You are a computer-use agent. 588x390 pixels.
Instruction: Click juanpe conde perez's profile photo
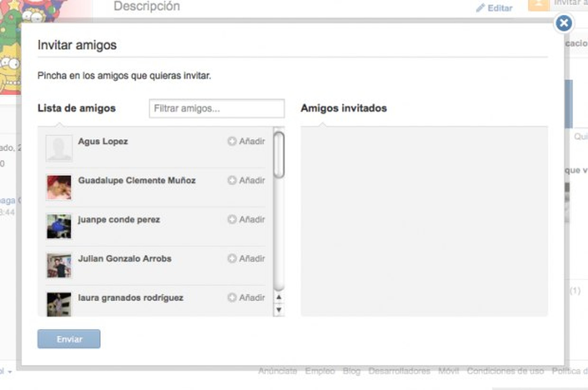tap(59, 226)
